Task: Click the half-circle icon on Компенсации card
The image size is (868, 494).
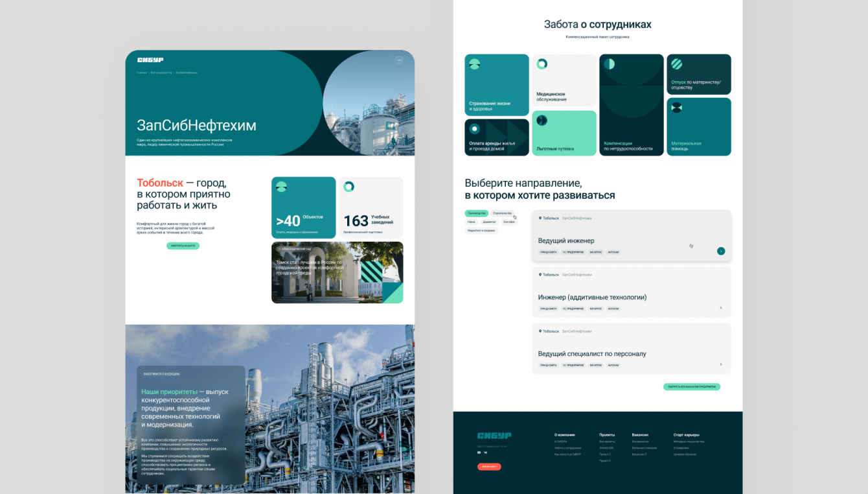Action: tap(610, 64)
